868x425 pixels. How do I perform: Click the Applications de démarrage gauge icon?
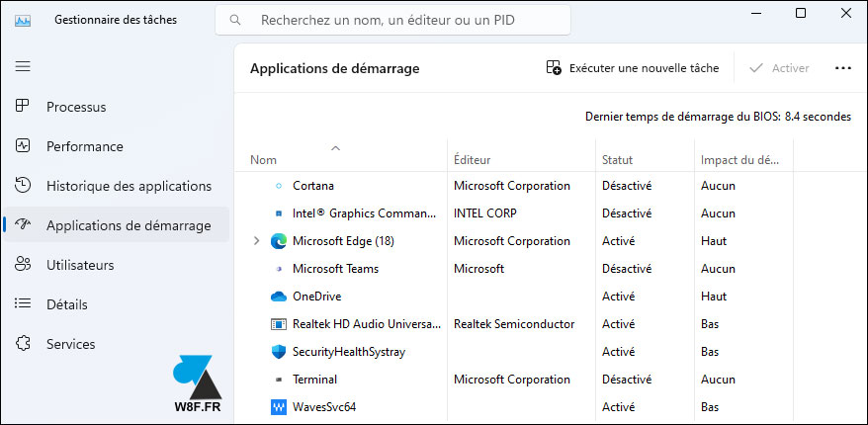(x=22, y=225)
